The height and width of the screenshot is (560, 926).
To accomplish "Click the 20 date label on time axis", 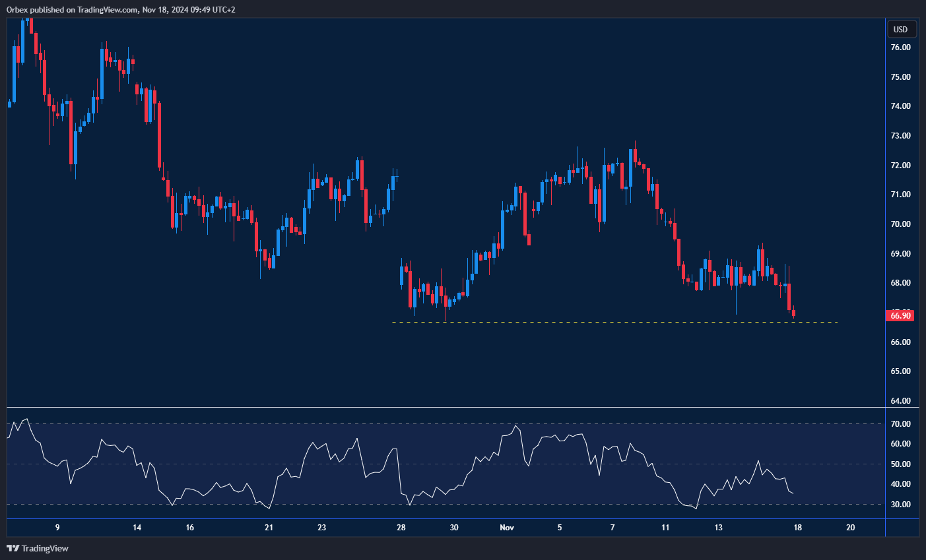I will point(850,528).
